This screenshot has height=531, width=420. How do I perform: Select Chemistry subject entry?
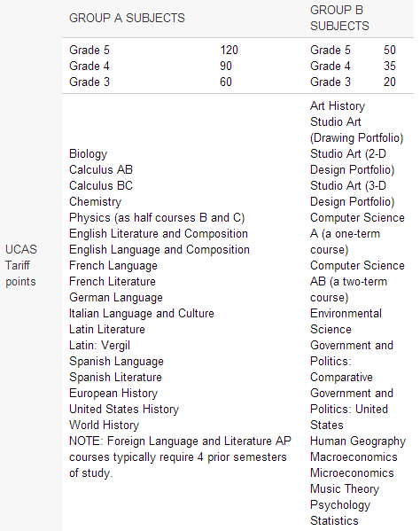point(95,202)
